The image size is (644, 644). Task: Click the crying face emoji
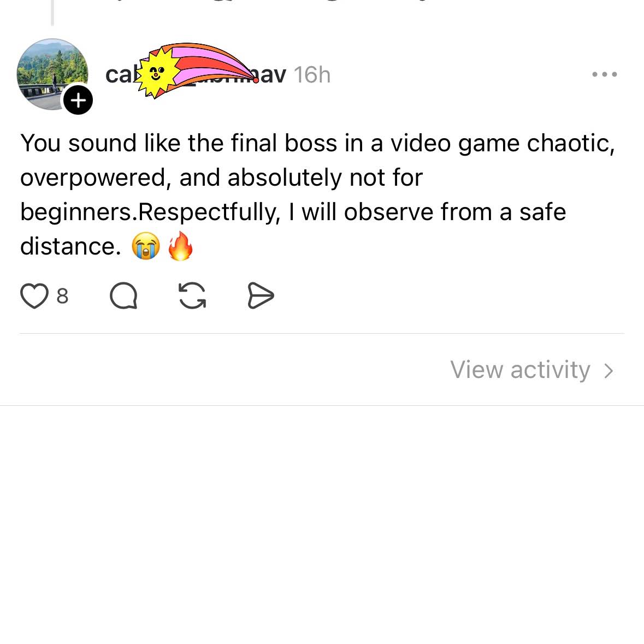[146, 246]
